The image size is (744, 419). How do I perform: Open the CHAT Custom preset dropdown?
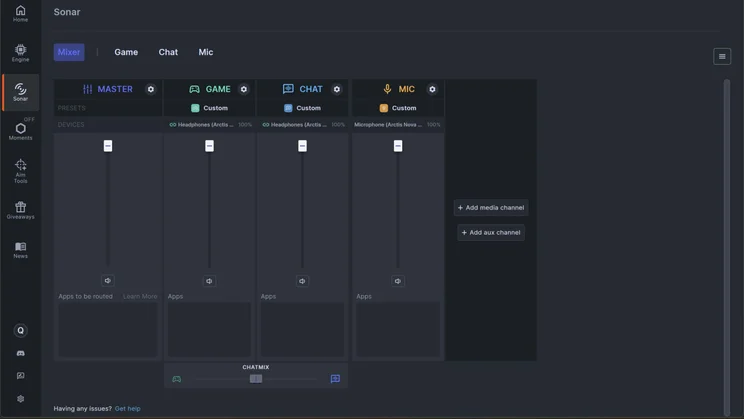pos(302,108)
